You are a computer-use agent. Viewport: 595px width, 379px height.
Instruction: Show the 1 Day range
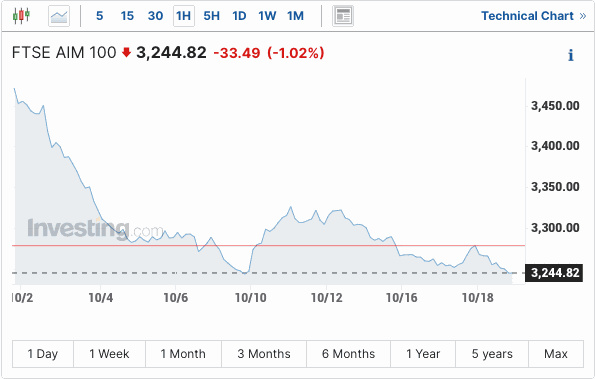tap(42, 354)
